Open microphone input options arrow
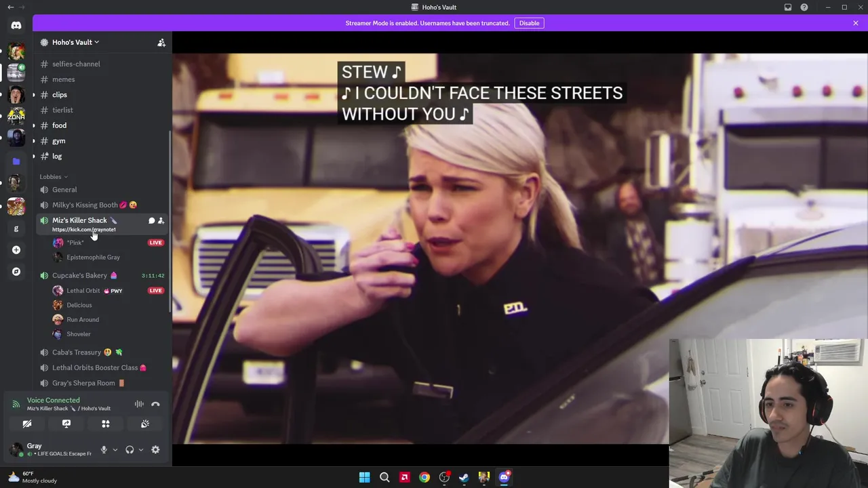 coord(115,449)
